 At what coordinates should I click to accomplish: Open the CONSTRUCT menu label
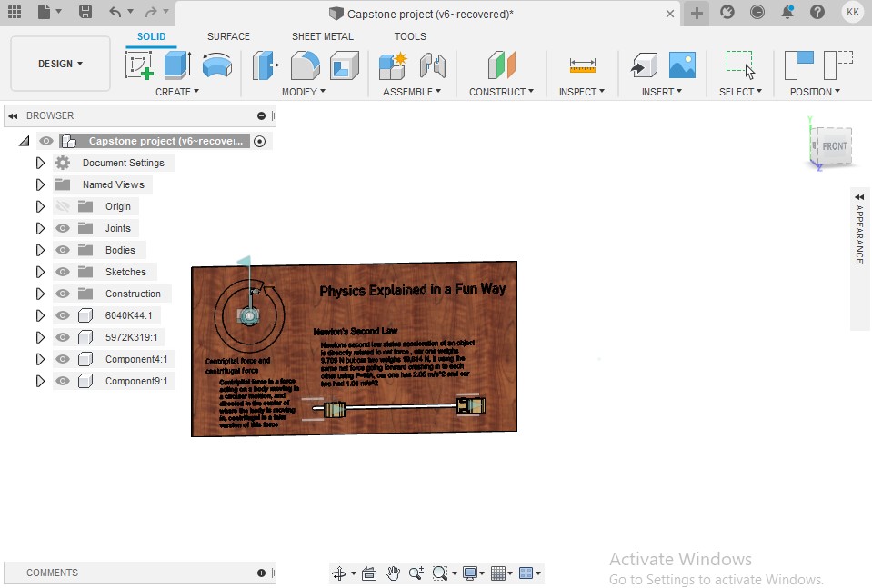[501, 92]
